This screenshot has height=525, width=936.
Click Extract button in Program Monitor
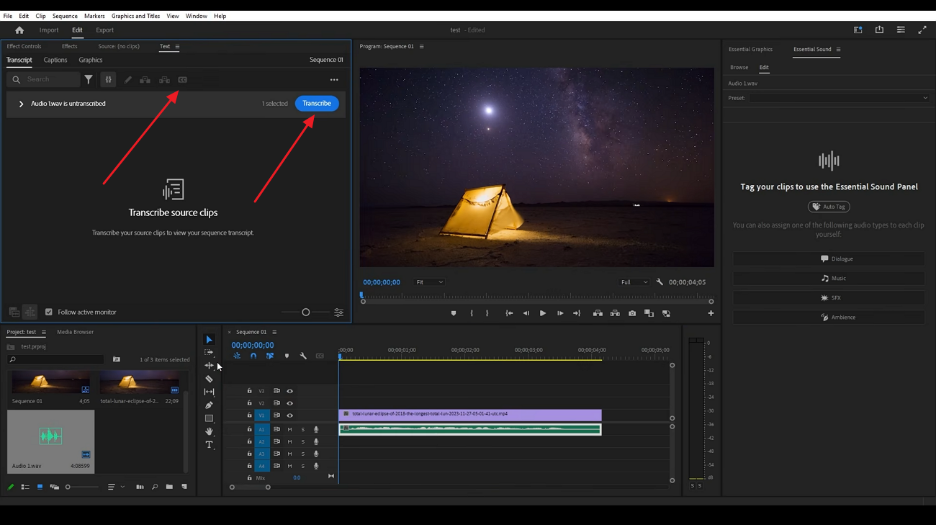615,313
